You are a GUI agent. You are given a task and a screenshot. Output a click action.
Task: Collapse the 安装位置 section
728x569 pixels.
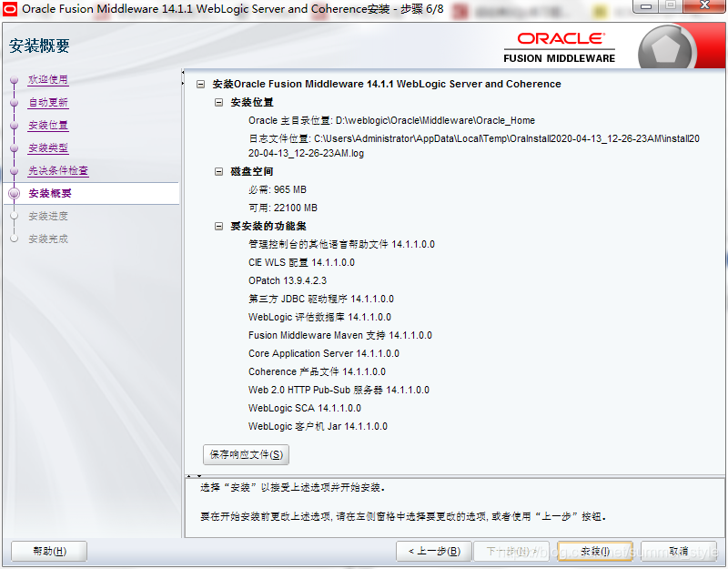tap(218, 102)
